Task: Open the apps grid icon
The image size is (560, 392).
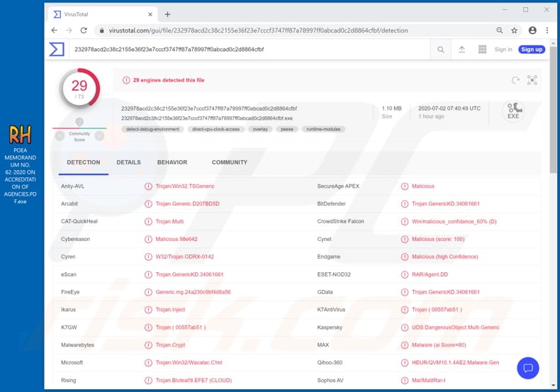Action: pyautogui.click(x=482, y=50)
